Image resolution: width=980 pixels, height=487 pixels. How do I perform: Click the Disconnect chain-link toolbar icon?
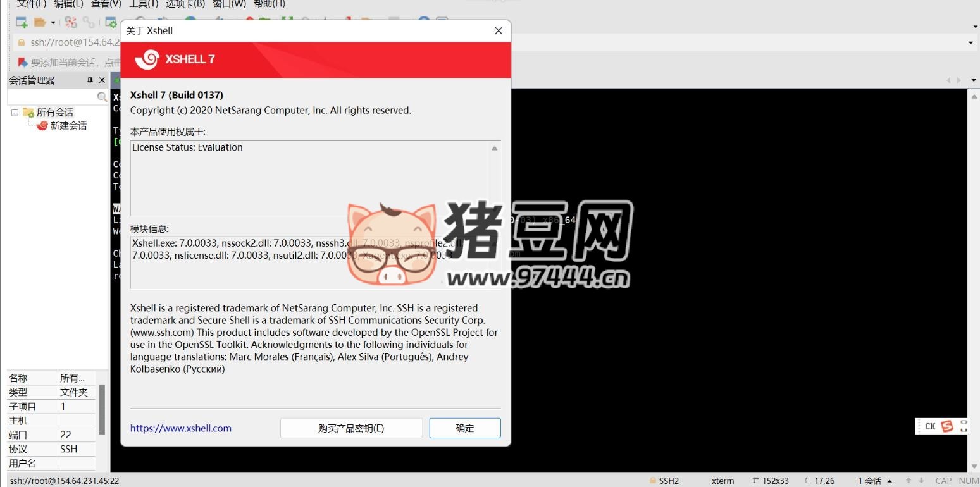tap(89, 23)
